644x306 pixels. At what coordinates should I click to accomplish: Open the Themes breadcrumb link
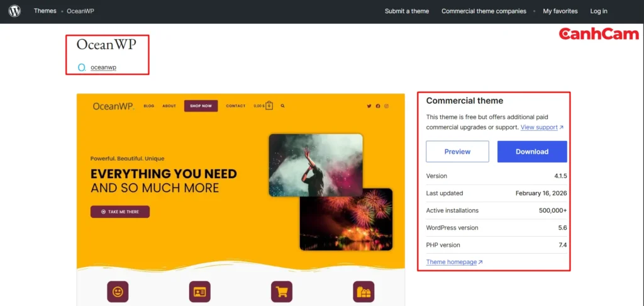coord(45,11)
